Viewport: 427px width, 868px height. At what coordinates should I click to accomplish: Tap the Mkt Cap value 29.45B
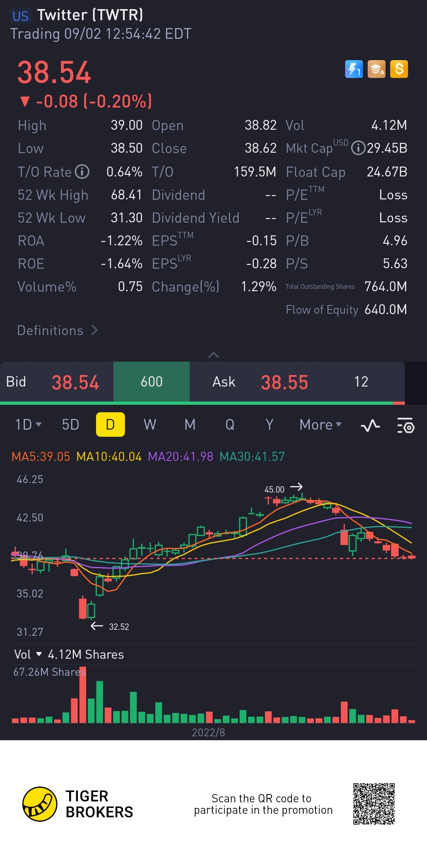(387, 148)
